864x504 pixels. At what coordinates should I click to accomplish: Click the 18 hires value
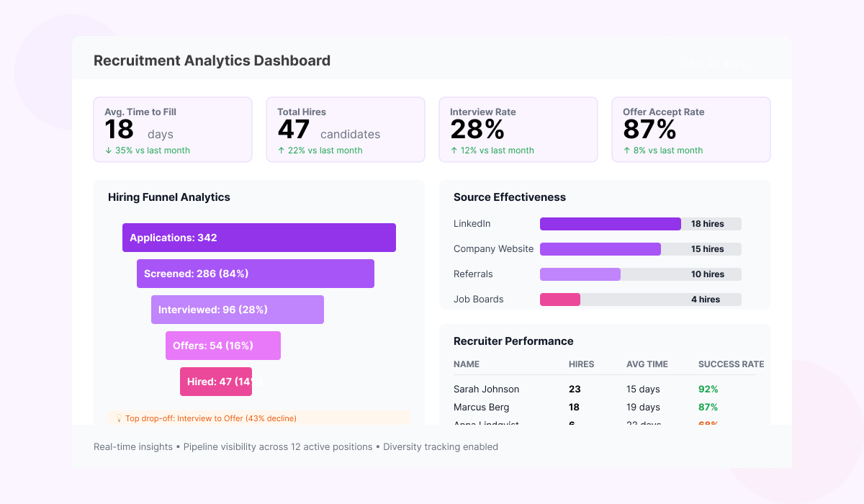(708, 224)
